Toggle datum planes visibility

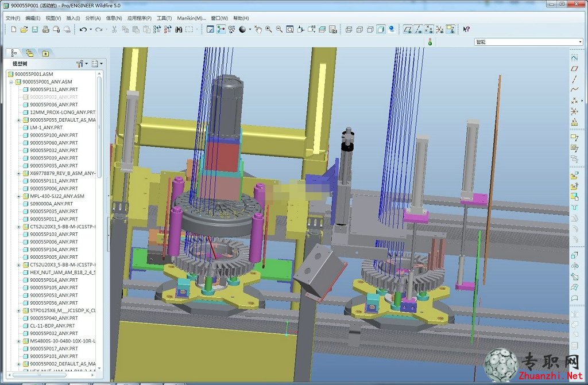408,29
